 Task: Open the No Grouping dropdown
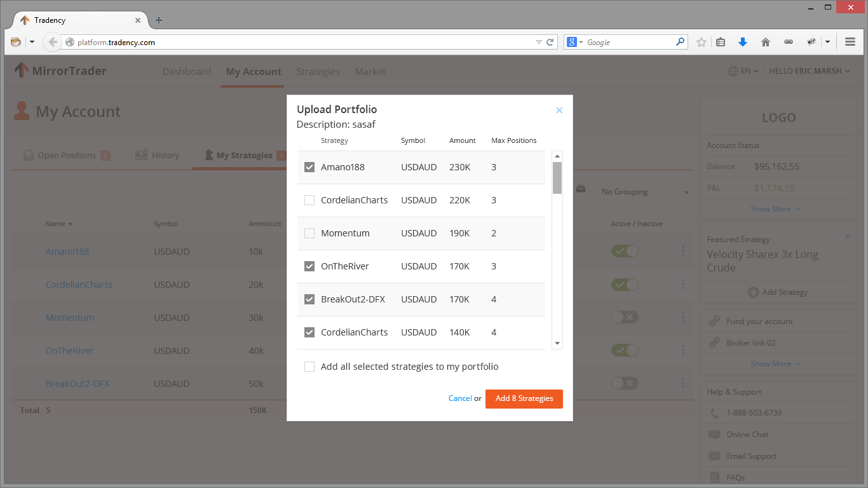click(644, 192)
